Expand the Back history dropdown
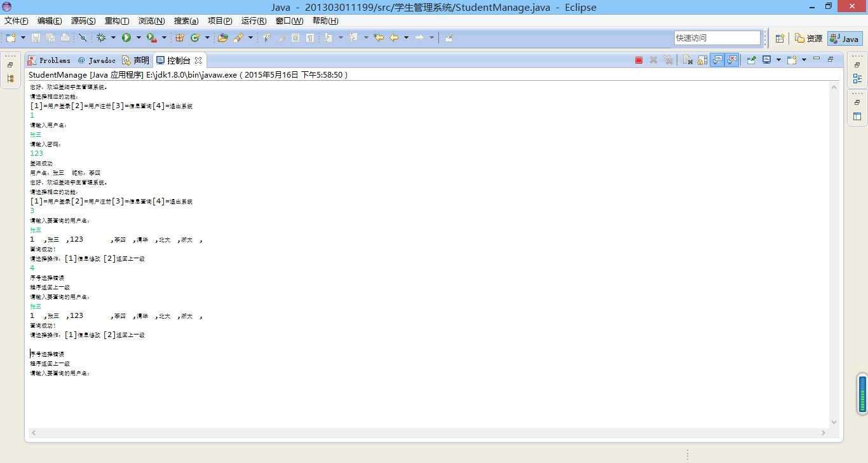868x463 pixels. click(x=406, y=38)
